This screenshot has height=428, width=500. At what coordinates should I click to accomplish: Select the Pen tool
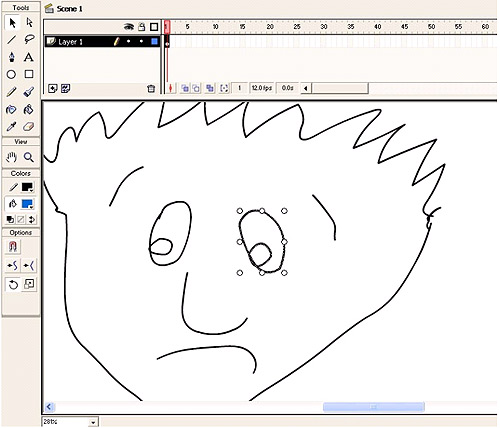tap(12, 57)
